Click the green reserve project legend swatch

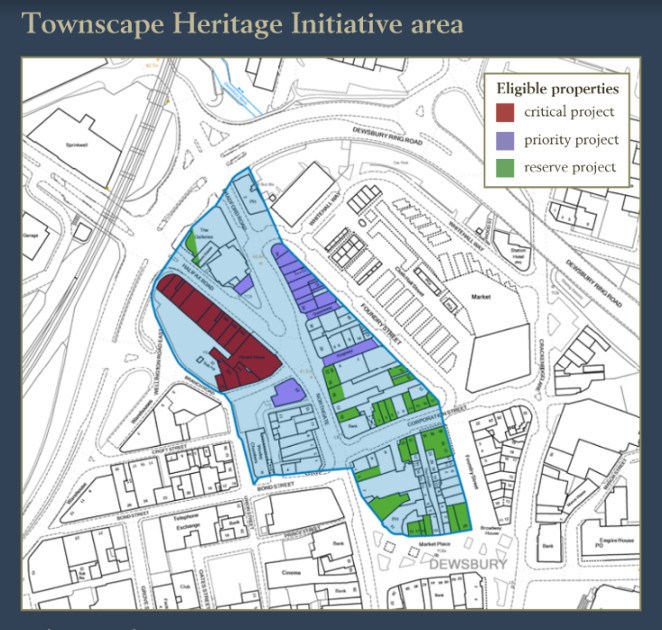point(507,167)
